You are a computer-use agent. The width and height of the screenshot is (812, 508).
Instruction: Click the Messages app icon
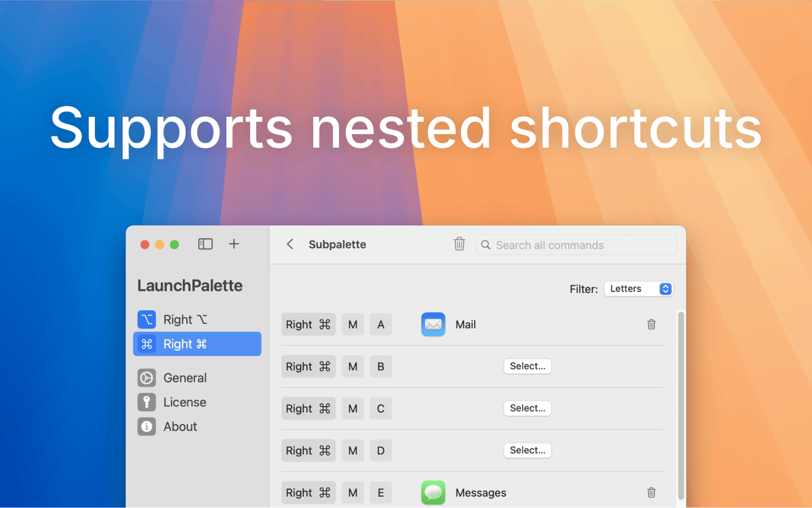click(433, 492)
